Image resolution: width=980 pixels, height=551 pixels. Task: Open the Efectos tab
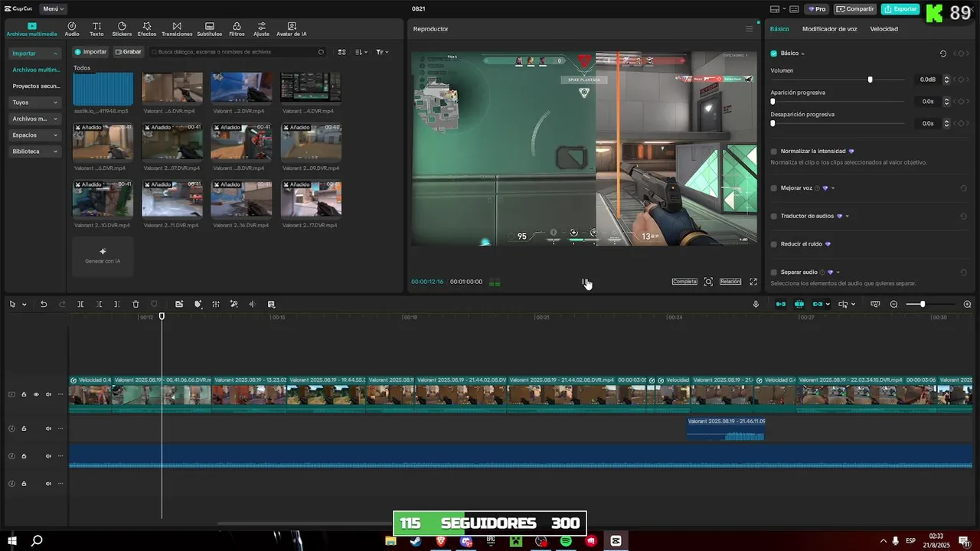[x=147, y=29]
